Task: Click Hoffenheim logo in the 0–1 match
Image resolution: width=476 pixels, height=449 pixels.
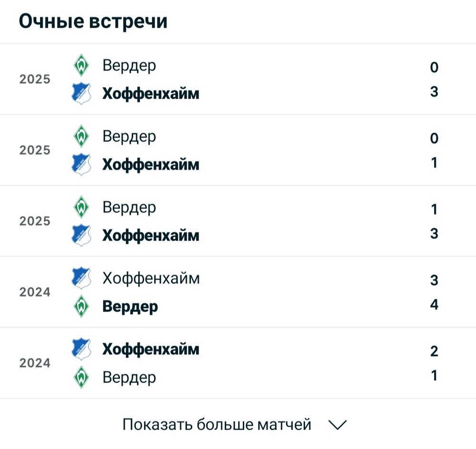Action: click(81, 164)
